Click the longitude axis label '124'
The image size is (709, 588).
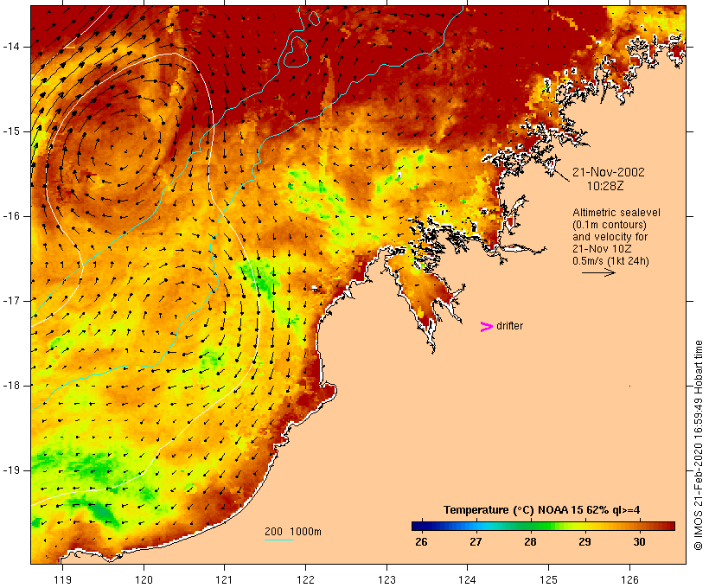(x=467, y=579)
